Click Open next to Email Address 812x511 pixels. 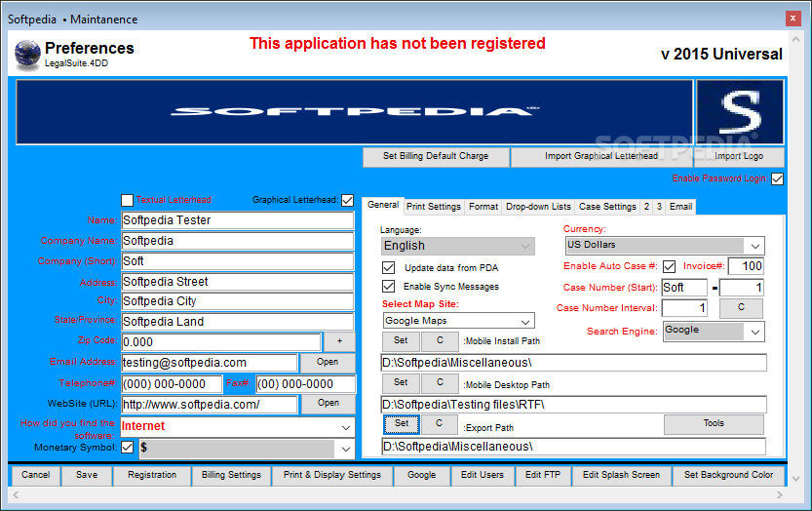click(328, 362)
